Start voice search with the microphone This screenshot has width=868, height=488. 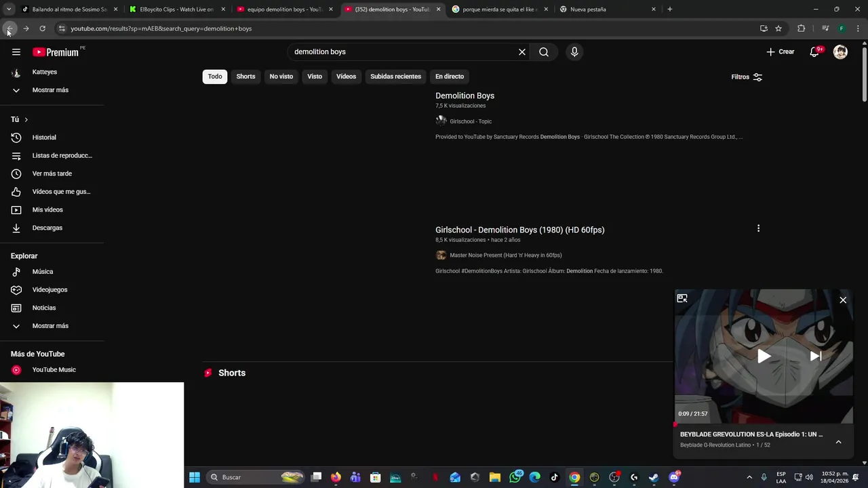[x=574, y=52]
